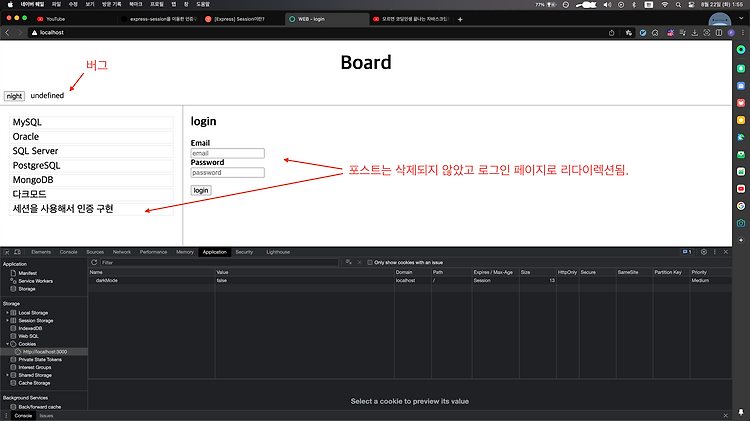
Task: Open the Performance tab in DevTools
Action: point(154,252)
